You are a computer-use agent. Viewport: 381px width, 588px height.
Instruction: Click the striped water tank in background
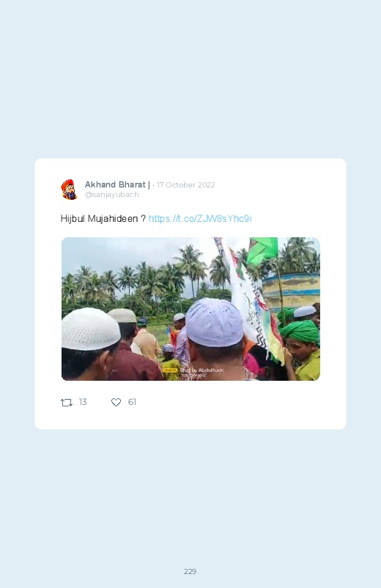(292, 291)
